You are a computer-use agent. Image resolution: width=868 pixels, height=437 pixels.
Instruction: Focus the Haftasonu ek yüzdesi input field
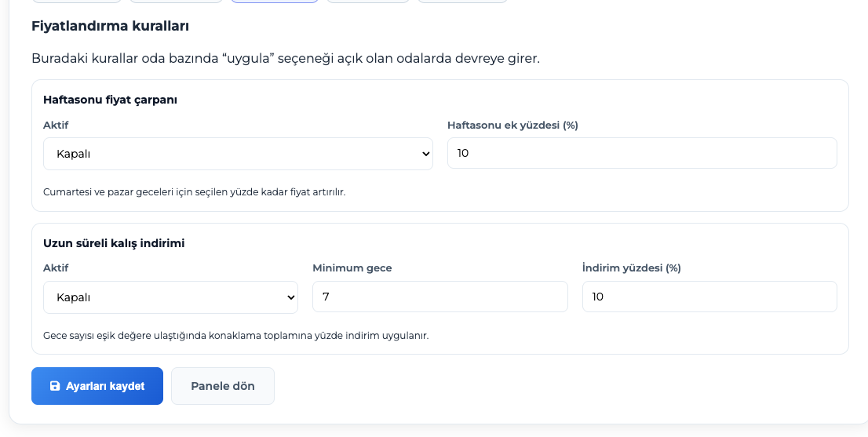(642, 153)
